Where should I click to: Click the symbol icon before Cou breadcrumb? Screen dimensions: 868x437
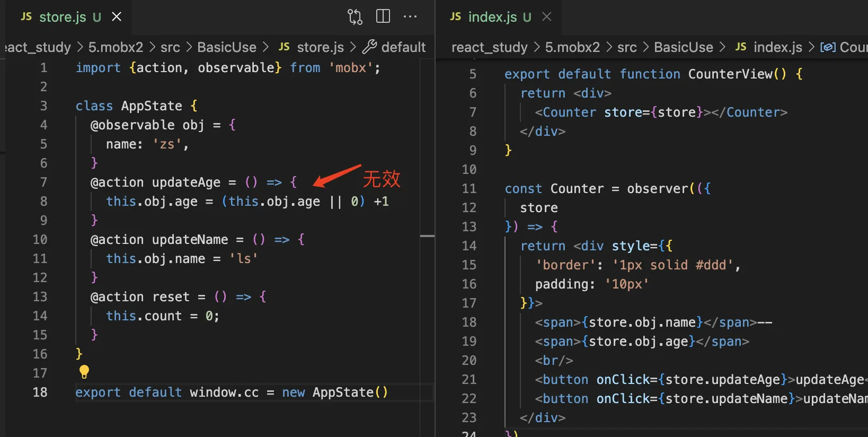click(x=828, y=47)
